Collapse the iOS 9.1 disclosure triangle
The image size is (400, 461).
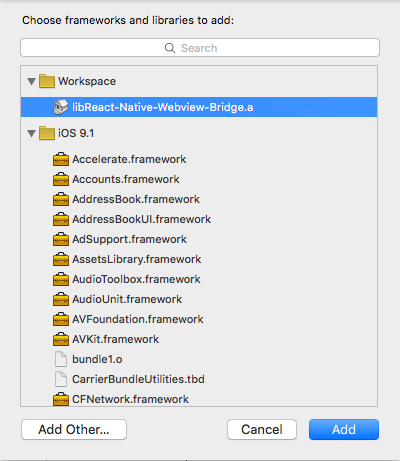(x=32, y=134)
